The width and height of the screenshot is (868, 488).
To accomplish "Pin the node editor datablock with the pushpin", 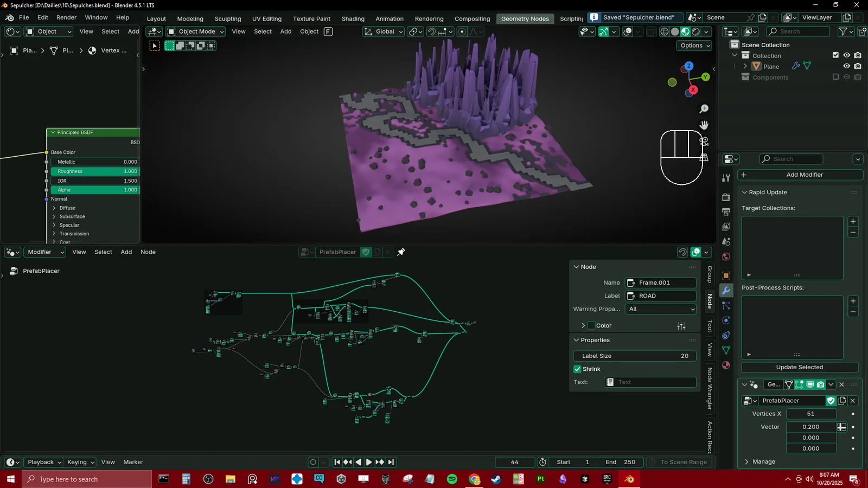I will pyautogui.click(x=400, y=252).
